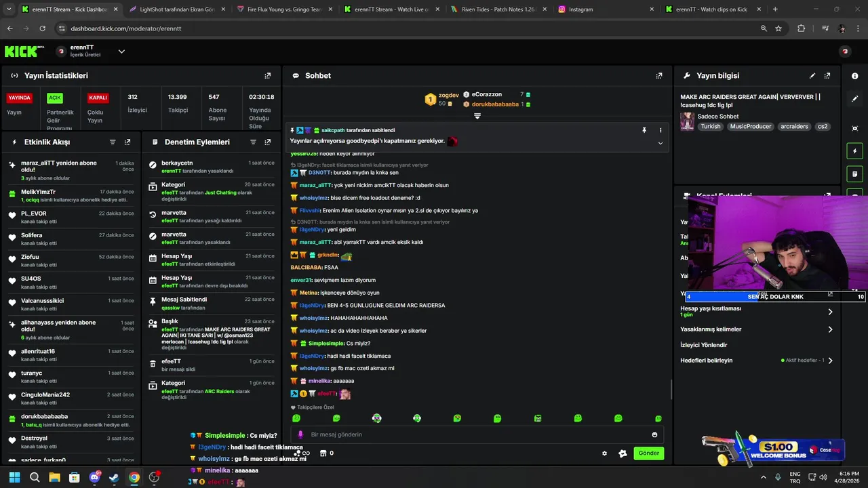
Task: Open the info icon in the right sidebar
Action: [854, 76]
